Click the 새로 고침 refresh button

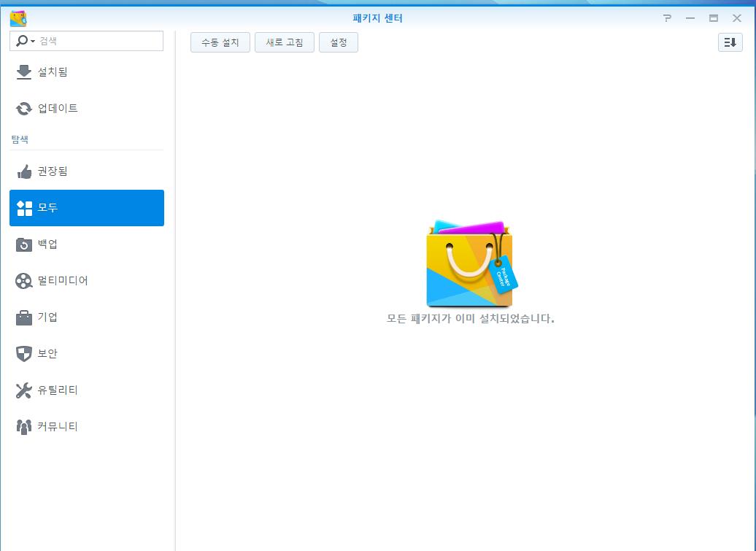point(285,42)
